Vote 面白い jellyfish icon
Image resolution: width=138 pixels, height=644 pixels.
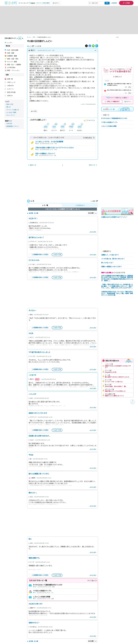point(46,127)
